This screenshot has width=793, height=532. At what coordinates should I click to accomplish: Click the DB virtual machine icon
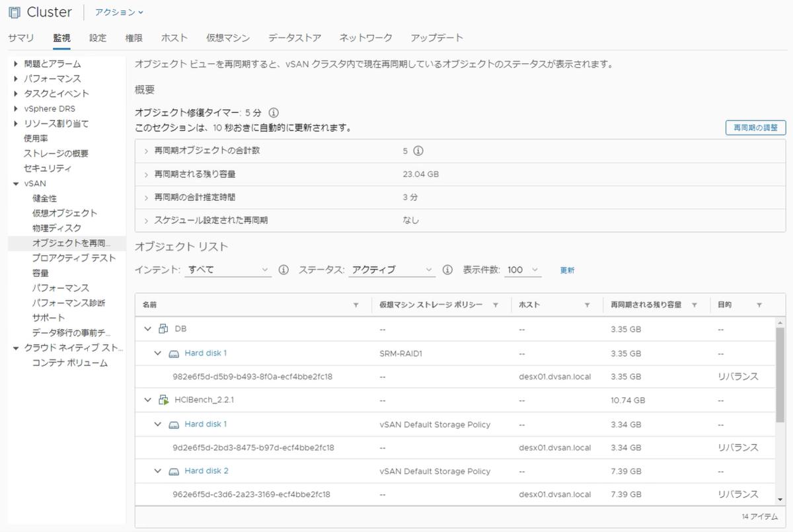click(164, 329)
